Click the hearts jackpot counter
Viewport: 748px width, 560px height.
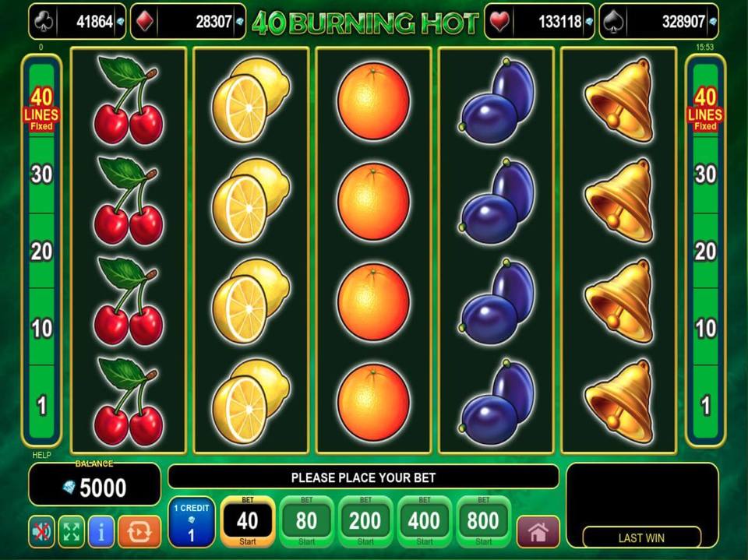click(539, 22)
